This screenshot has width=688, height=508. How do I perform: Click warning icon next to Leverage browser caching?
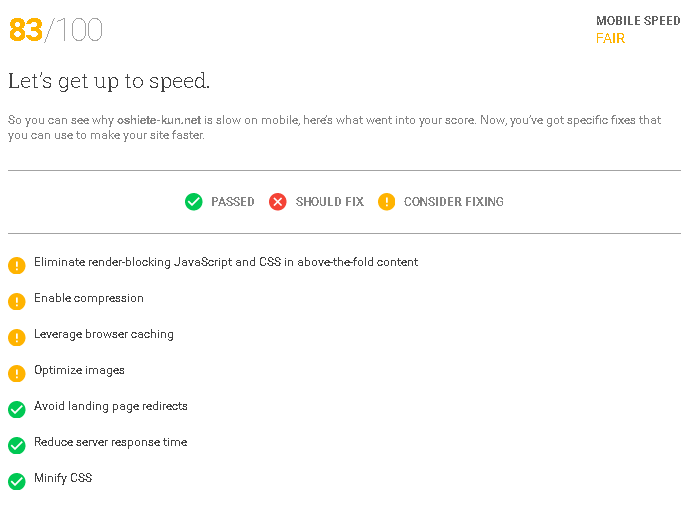[17, 337]
